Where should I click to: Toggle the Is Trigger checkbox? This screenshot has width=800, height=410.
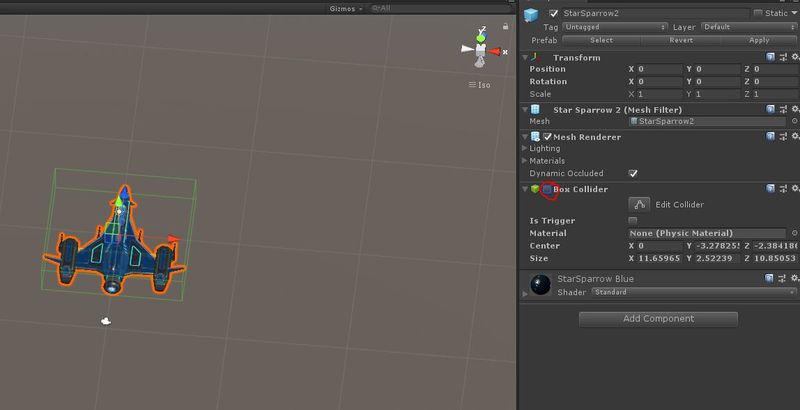[x=633, y=221]
